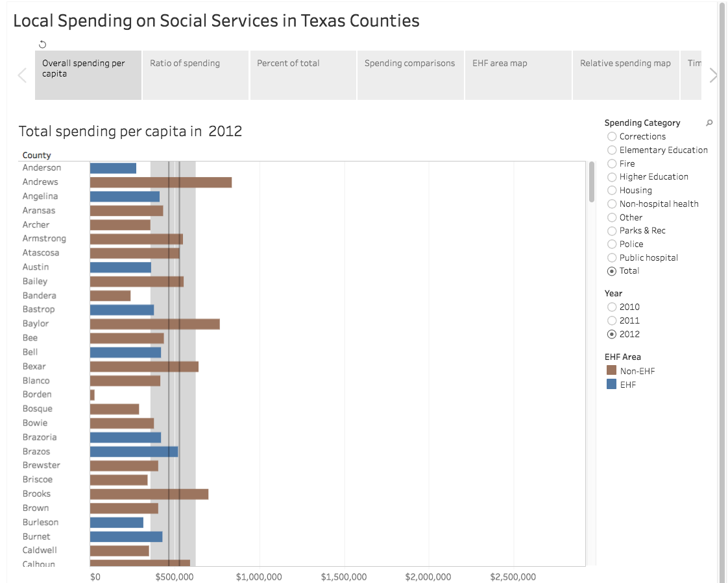Go to previous story point arrow
The height and width of the screenshot is (583, 728).
coord(22,75)
